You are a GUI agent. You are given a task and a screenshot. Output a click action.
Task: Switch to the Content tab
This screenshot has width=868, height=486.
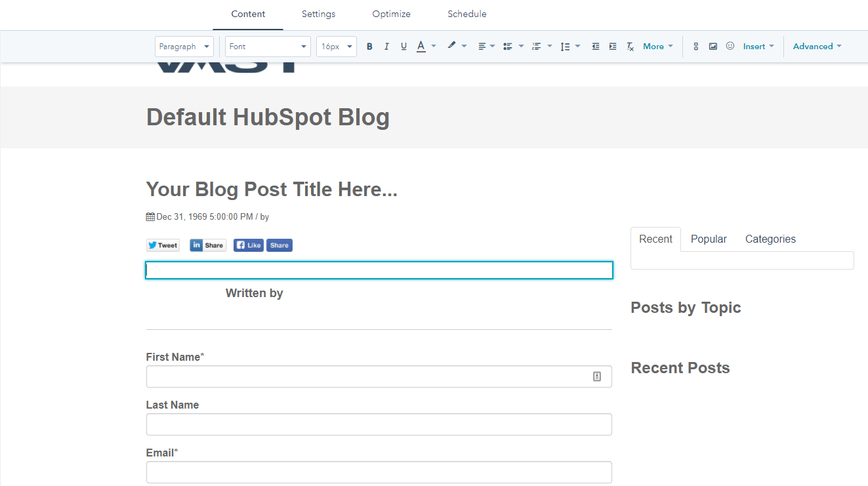(x=248, y=14)
